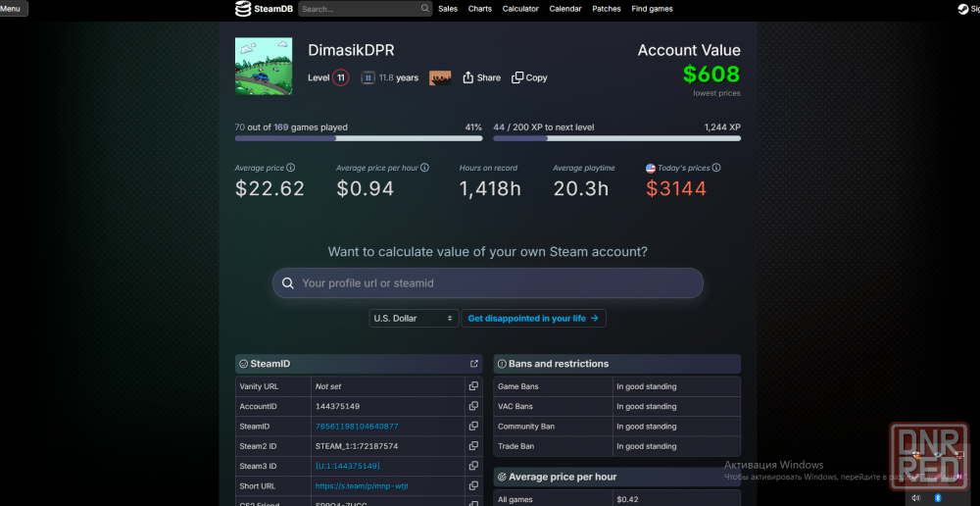The width and height of the screenshot is (980, 506).
Task: Click the $608 account value
Action: [x=711, y=75]
